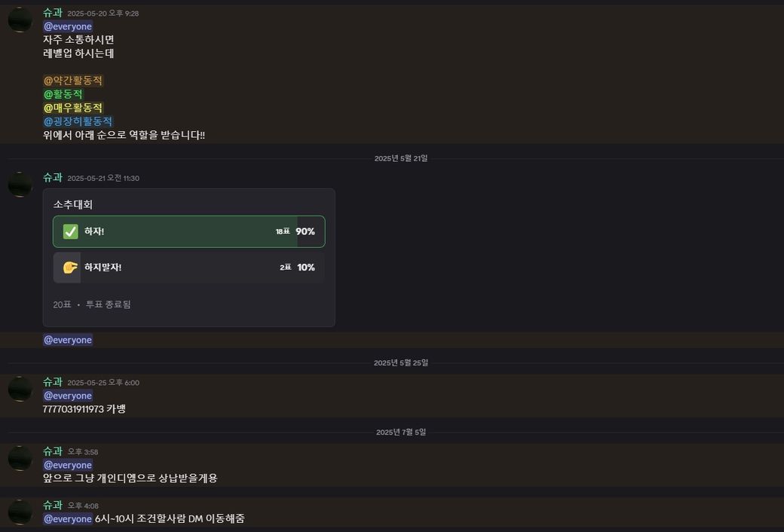Open 슈과's avatar beside the 소추대회 poll message

[x=20, y=184]
